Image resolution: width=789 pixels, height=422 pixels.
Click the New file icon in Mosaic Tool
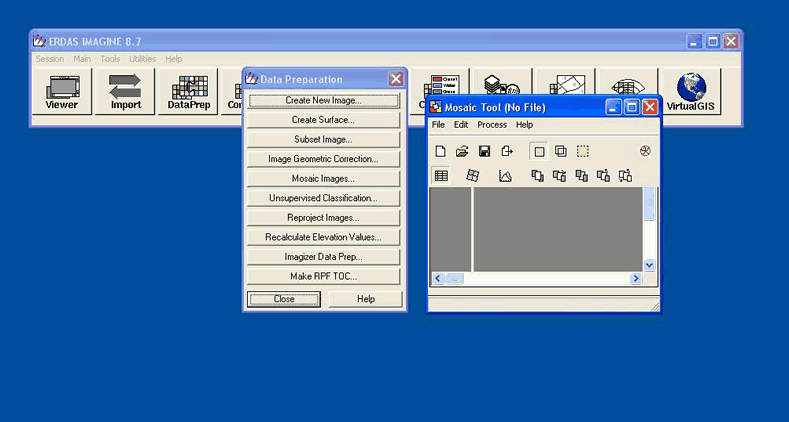(440, 151)
